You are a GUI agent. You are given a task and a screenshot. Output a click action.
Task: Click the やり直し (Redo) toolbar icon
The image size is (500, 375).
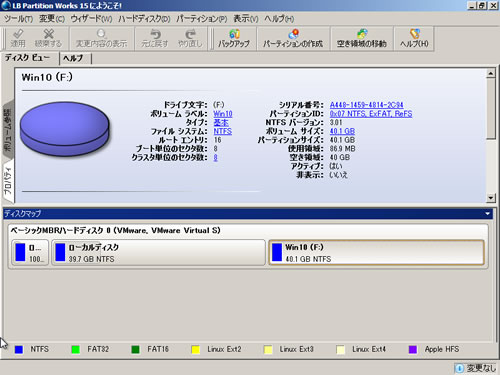pyautogui.click(x=190, y=34)
